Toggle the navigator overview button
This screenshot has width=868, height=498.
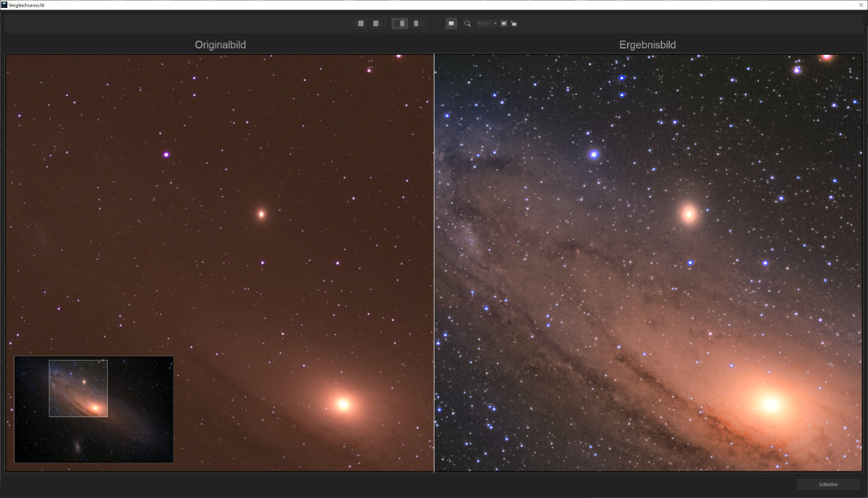point(451,23)
